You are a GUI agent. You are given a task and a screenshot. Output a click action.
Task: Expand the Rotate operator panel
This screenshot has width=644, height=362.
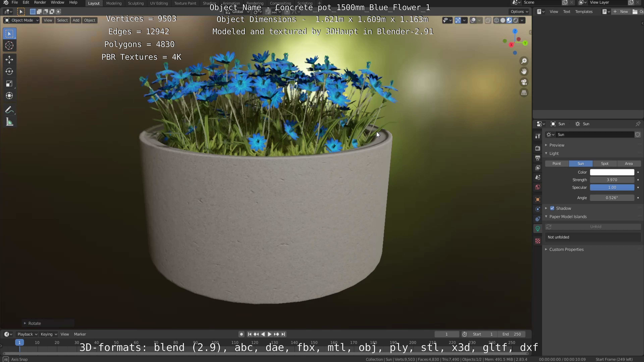34,323
